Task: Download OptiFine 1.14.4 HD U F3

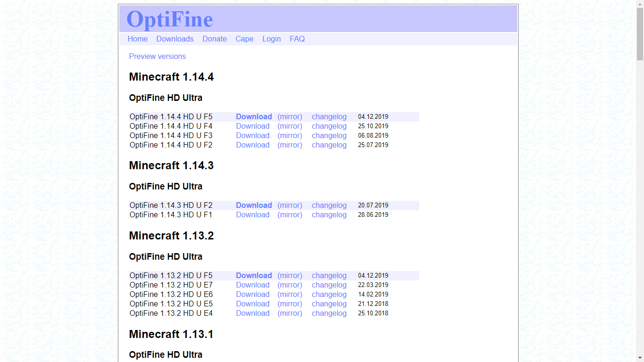Action: click(253, 136)
